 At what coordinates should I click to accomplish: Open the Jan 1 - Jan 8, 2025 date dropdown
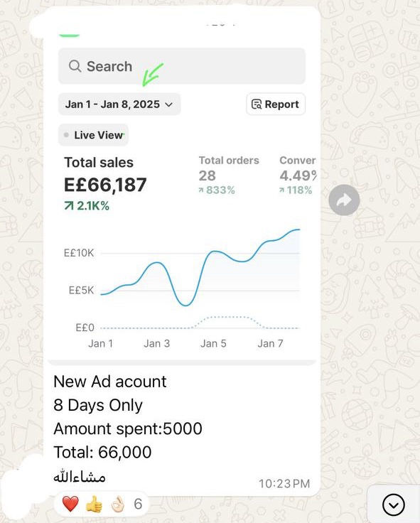click(119, 104)
